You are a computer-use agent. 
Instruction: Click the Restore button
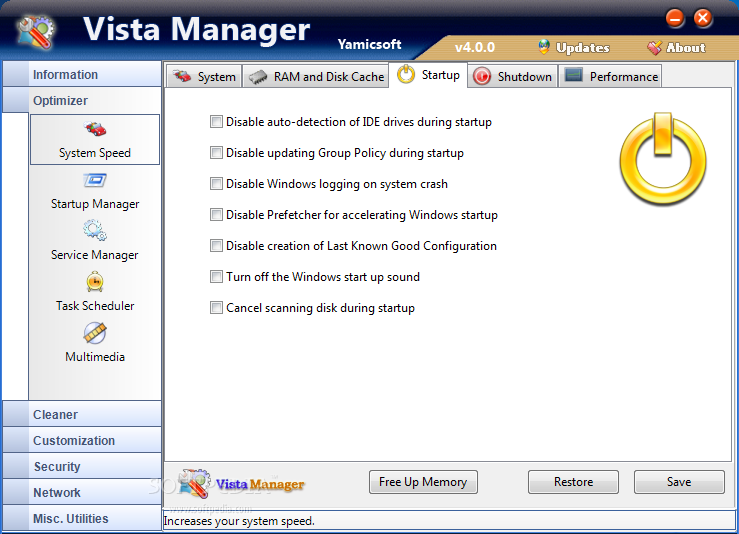(x=573, y=482)
